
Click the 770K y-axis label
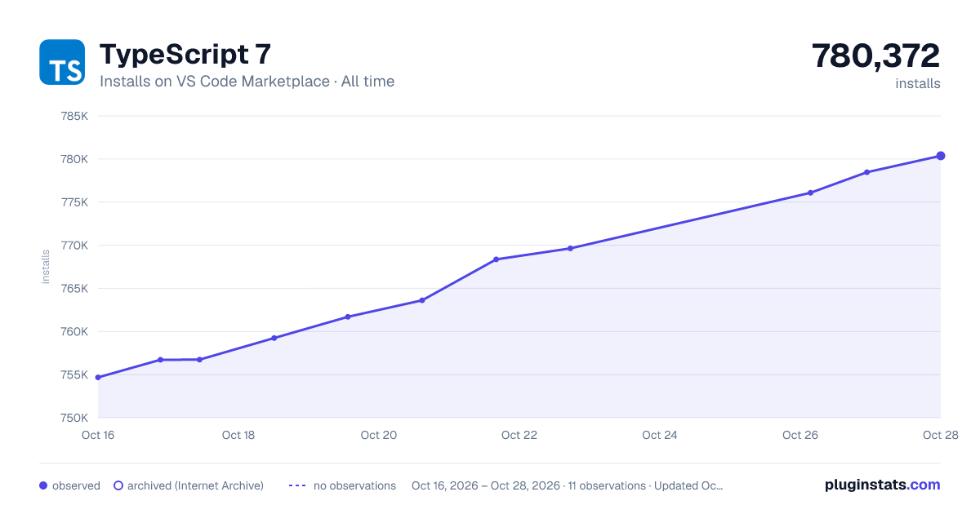(x=74, y=246)
